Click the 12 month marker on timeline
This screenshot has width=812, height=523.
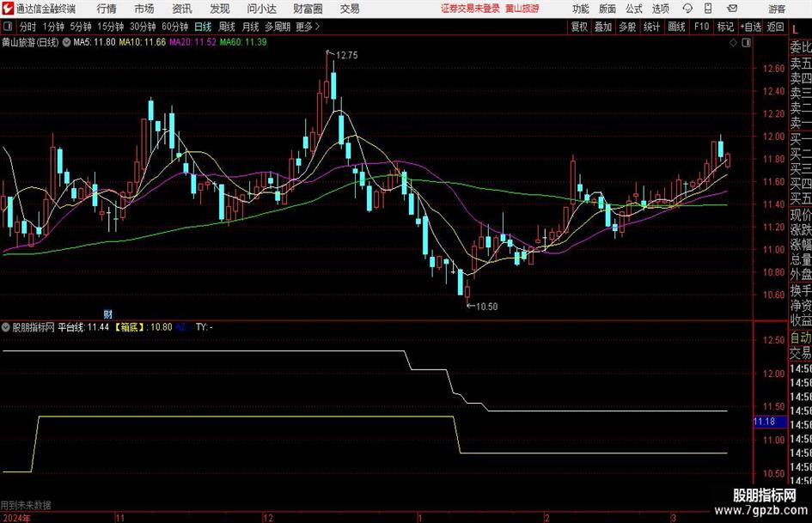tap(268, 518)
